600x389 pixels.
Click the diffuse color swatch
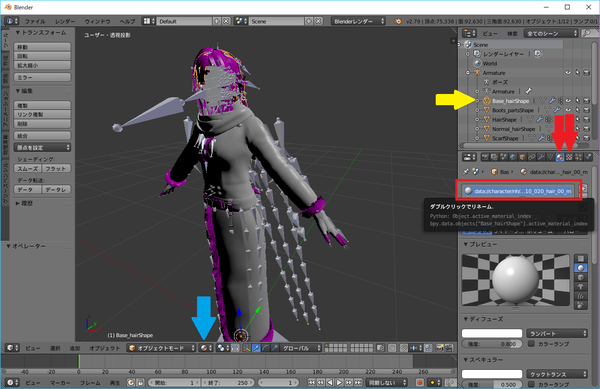pos(492,334)
